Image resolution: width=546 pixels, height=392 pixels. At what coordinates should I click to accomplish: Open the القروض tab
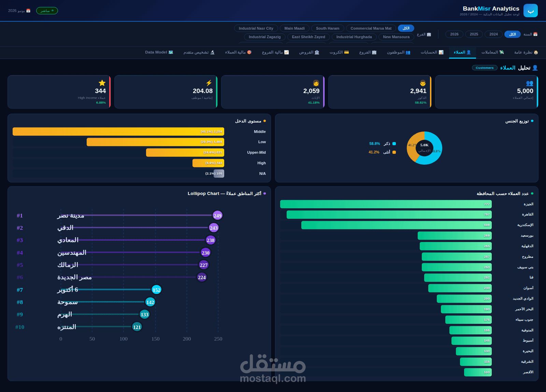[x=309, y=52]
